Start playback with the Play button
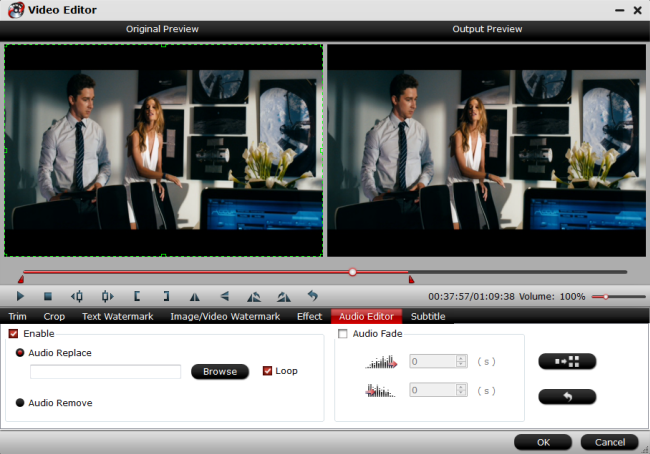Viewport: 650px width, 454px height. coord(20,296)
